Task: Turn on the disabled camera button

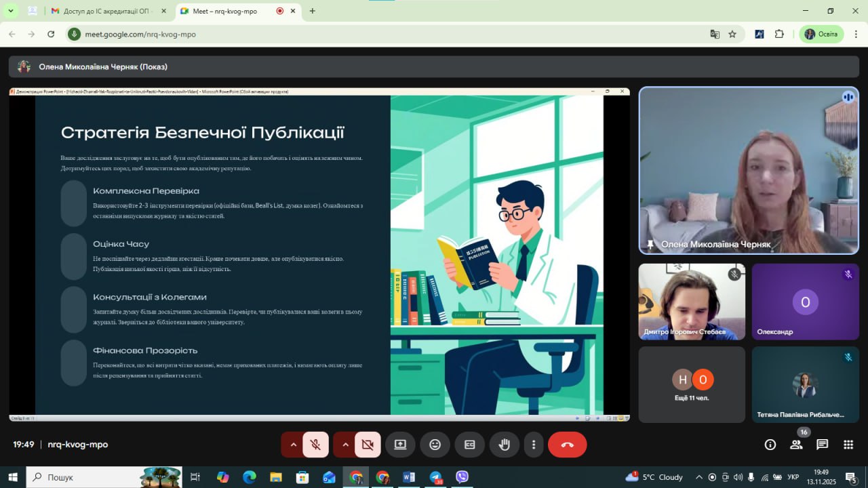Action: click(368, 445)
